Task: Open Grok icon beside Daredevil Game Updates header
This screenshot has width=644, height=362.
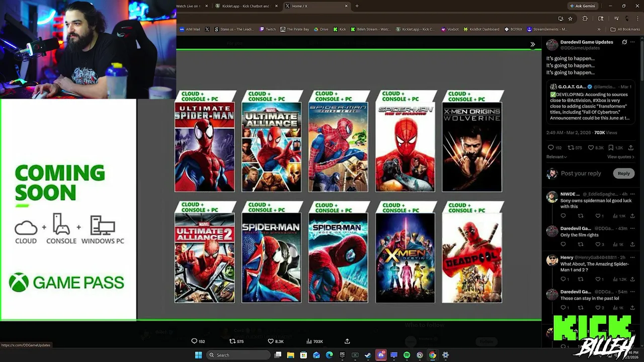Action: tap(624, 42)
